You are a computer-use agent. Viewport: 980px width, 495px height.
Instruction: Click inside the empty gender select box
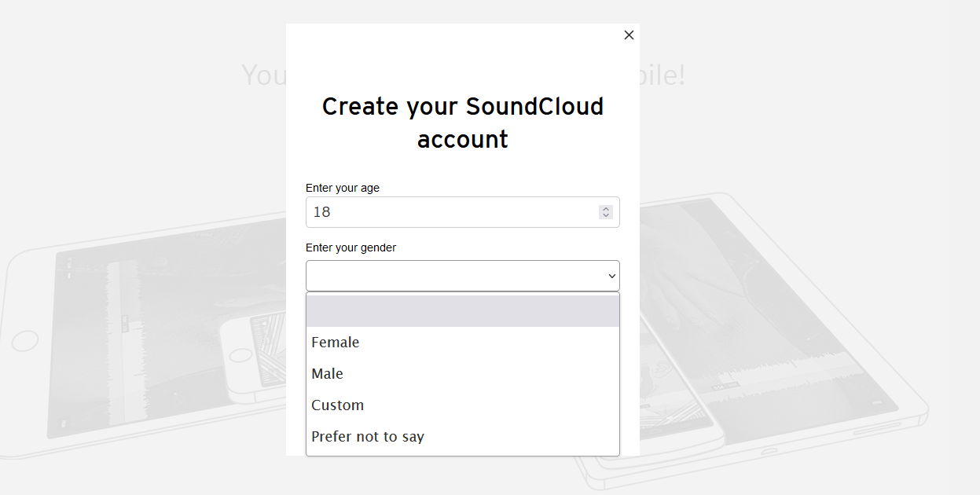click(463, 276)
